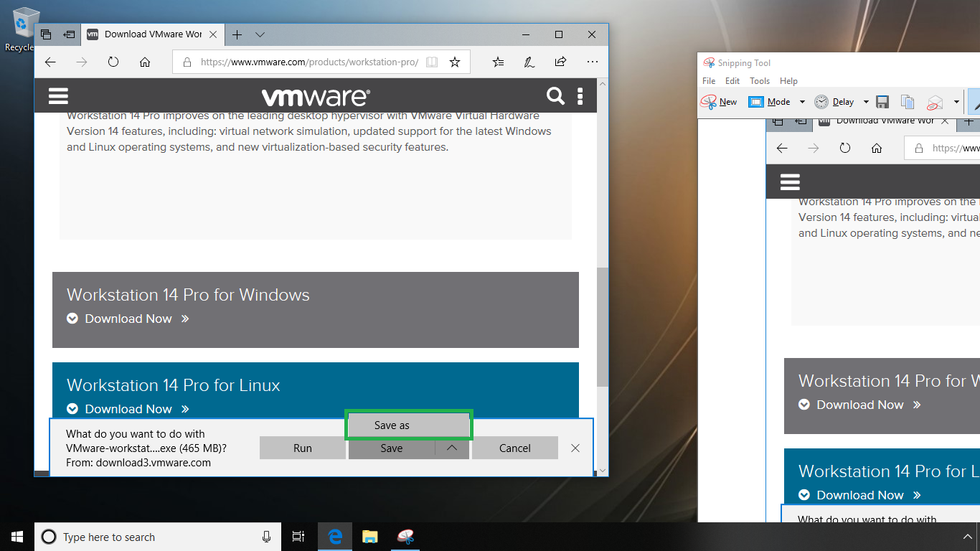Choose Save as from the popup menu
The width and height of the screenshot is (980, 551).
[409, 425]
